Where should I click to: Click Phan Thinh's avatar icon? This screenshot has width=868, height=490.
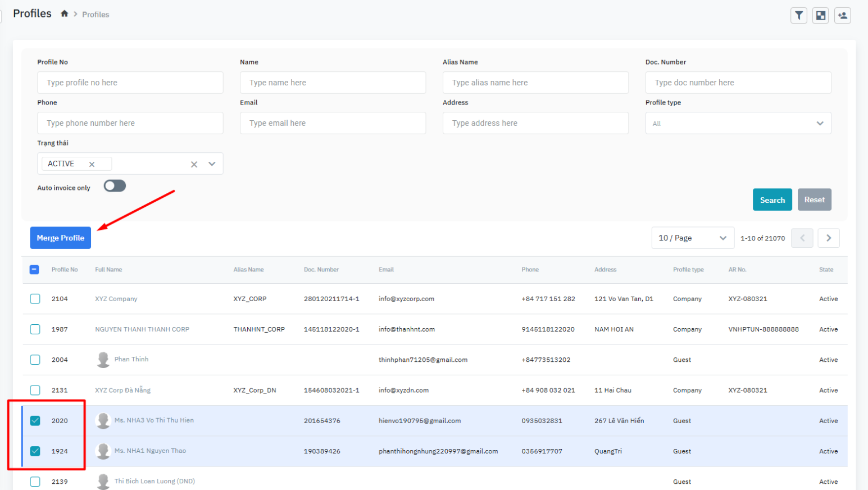[x=103, y=360]
